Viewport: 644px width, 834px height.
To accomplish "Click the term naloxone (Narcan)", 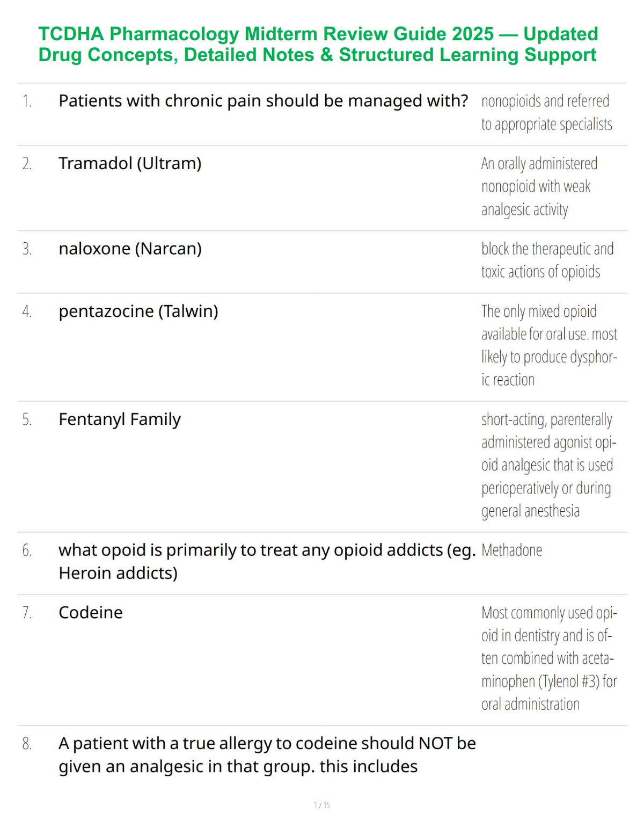I will point(130,249).
